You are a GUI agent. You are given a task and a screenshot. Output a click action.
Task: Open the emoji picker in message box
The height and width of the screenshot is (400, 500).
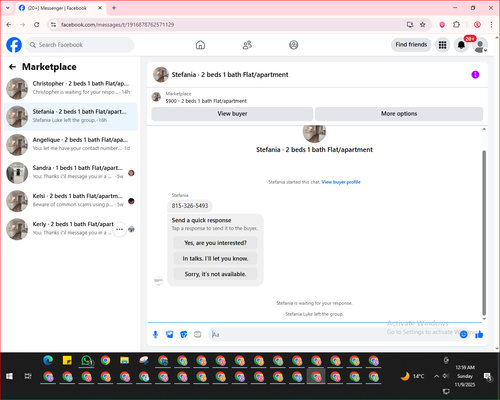click(463, 334)
